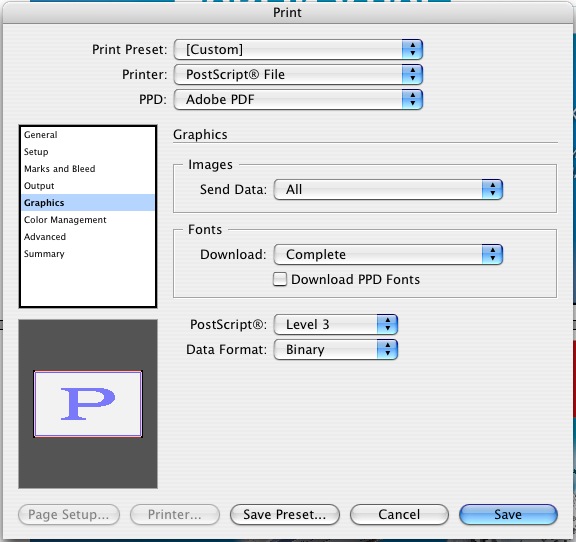Enable Download PPD Fonts checkbox
Screen dimensions: 576x542
click(x=280, y=279)
